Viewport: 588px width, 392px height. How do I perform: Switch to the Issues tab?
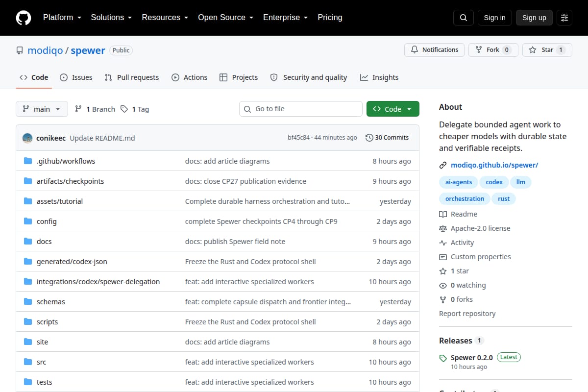pos(76,77)
